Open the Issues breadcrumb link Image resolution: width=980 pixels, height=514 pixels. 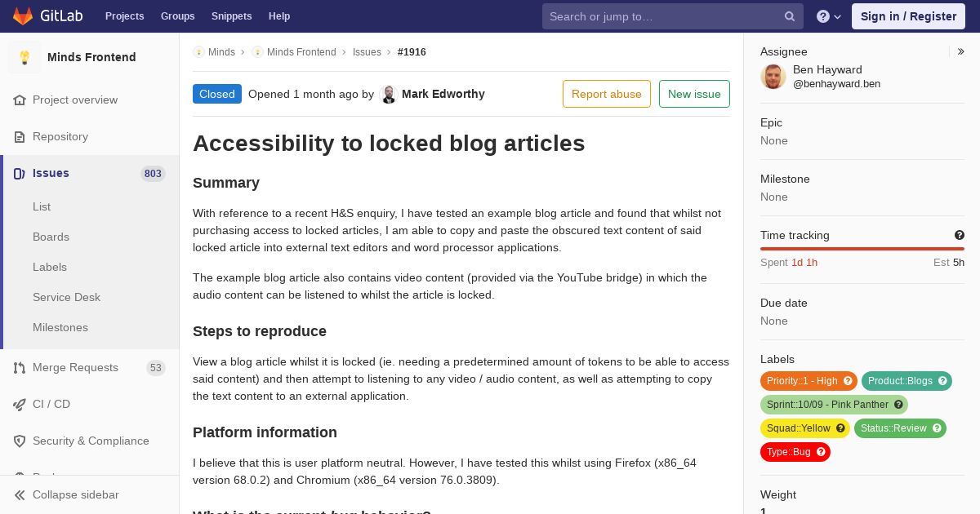pyautogui.click(x=367, y=52)
